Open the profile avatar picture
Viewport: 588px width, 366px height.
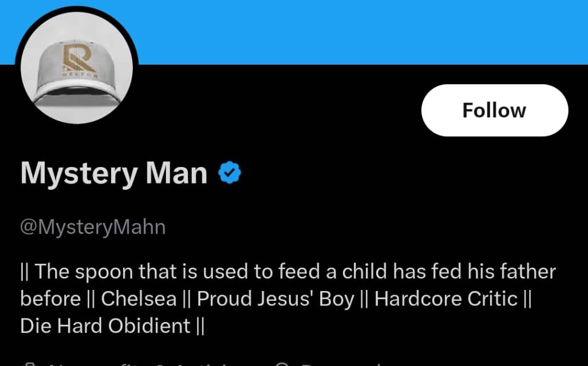pos(77,67)
